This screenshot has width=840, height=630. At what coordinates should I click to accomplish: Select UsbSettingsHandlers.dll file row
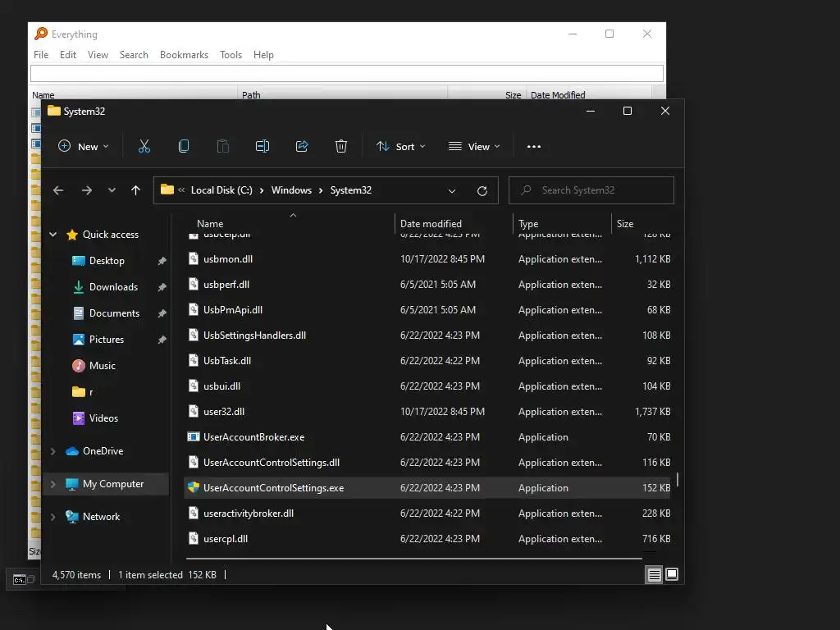(427, 336)
